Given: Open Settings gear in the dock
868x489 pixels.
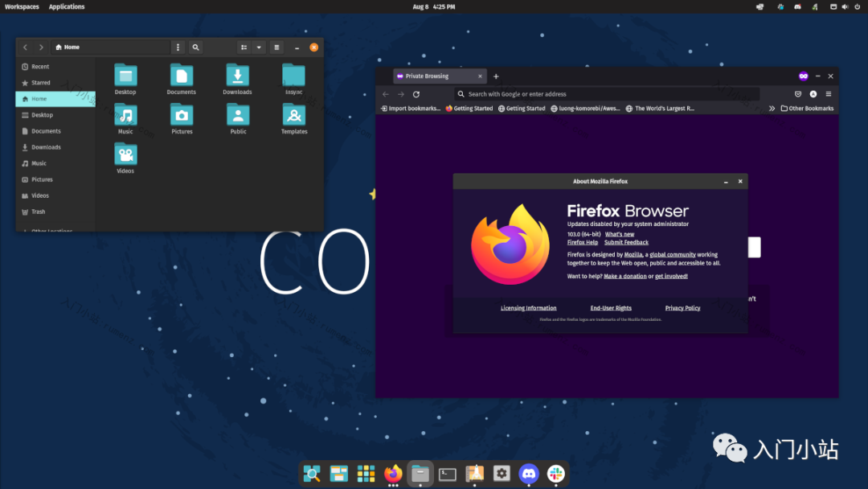Looking at the screenshot, I should point(502,474).
